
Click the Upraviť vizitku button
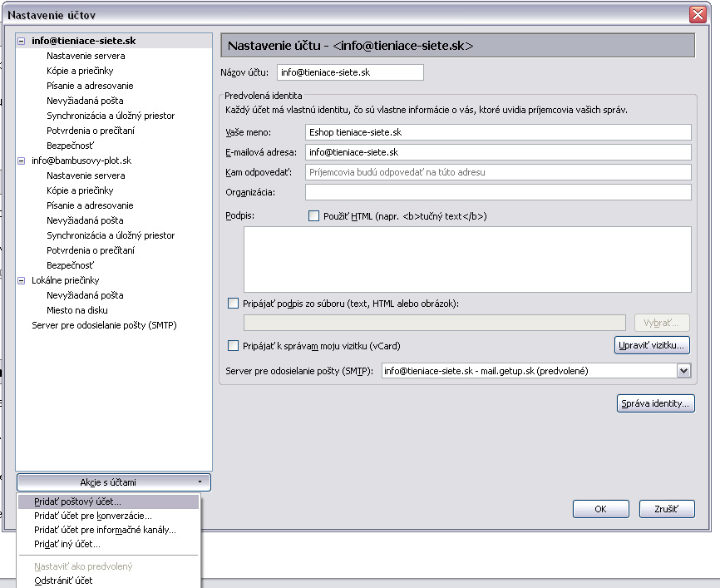coord(653,344)
